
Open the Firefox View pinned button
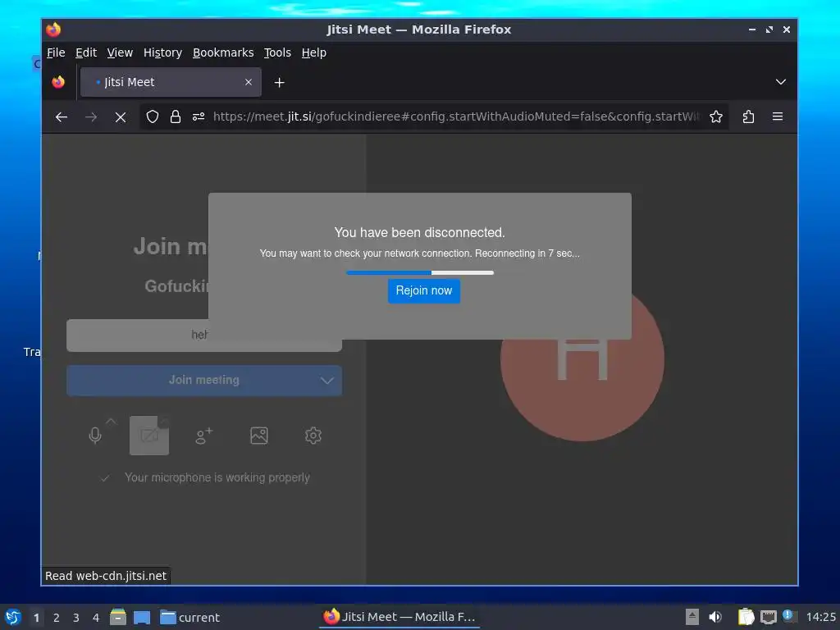[58, 82]
